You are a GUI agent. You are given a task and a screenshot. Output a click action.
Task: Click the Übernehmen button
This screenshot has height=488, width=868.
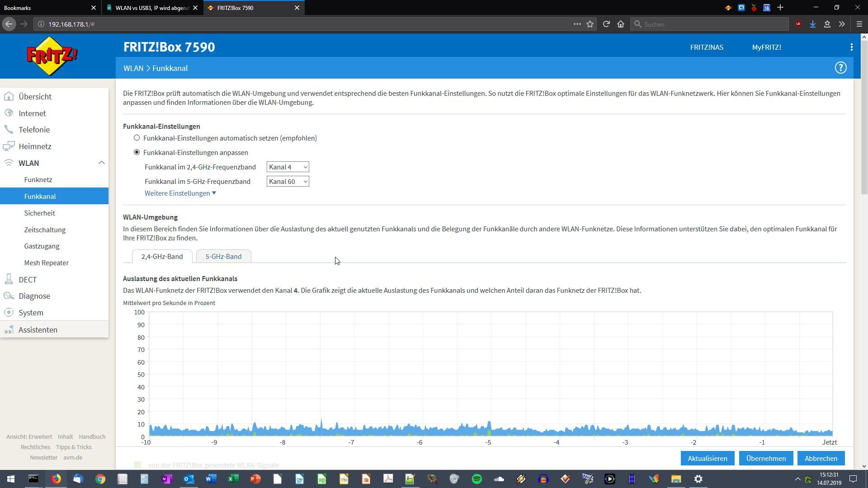point(766,458)
